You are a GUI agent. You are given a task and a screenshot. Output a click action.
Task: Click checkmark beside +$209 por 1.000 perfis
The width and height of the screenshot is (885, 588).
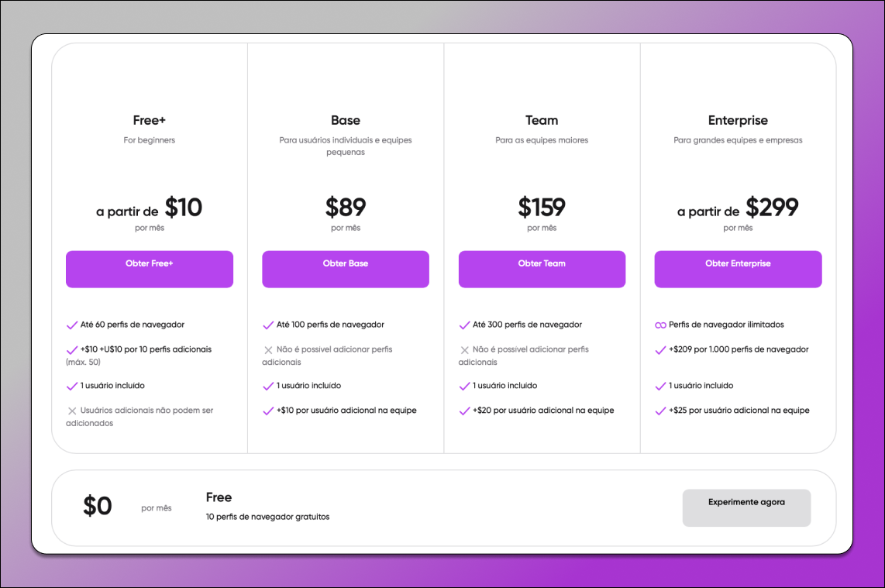point(660,350)
